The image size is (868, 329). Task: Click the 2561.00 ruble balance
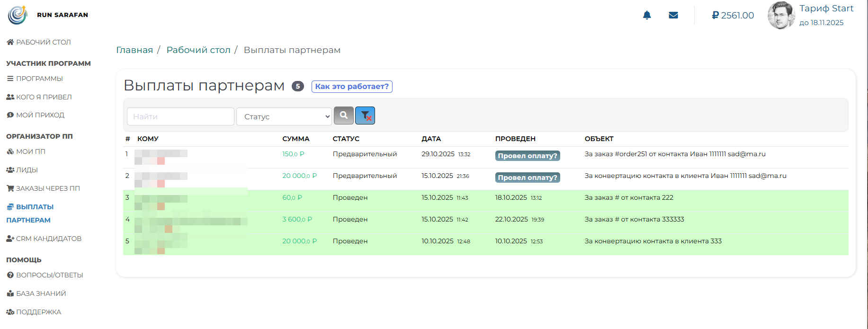pyautogui.click(x=733, y=15)
